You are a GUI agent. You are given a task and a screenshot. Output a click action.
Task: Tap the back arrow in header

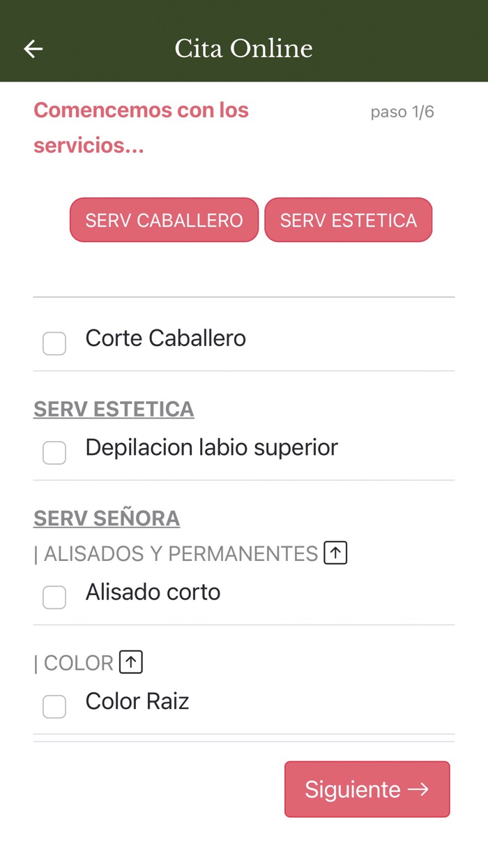pyautogui.click(x=33, y=48)
